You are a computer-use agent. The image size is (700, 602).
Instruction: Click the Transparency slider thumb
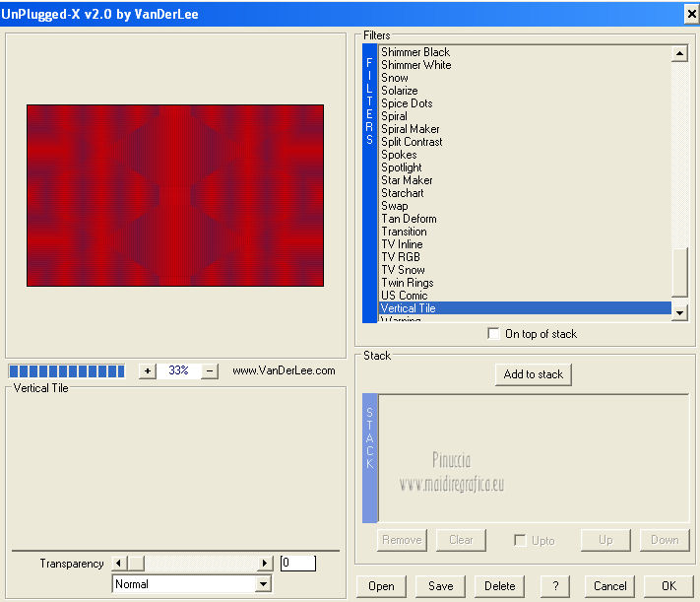coord(136,564)
